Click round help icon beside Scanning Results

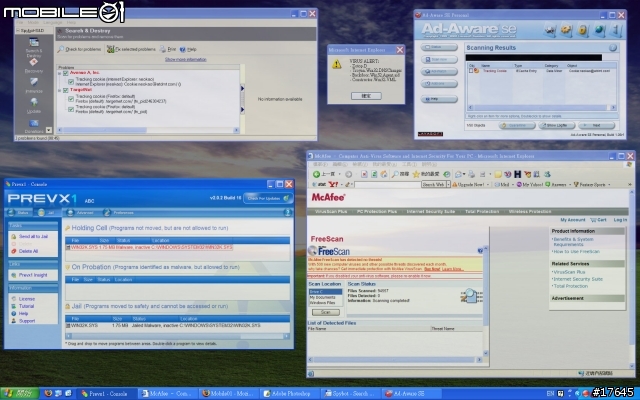pyautogui.click(x=613, y=48)
